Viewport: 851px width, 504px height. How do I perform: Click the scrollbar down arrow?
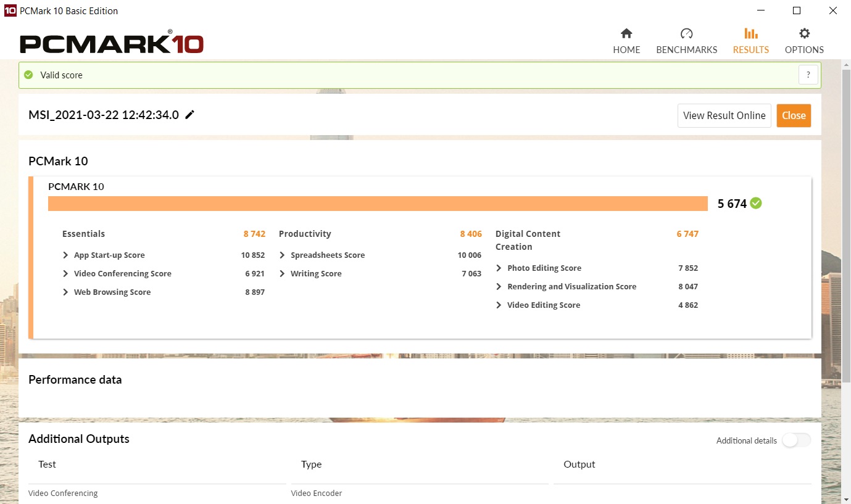click(x=846, y=498)
